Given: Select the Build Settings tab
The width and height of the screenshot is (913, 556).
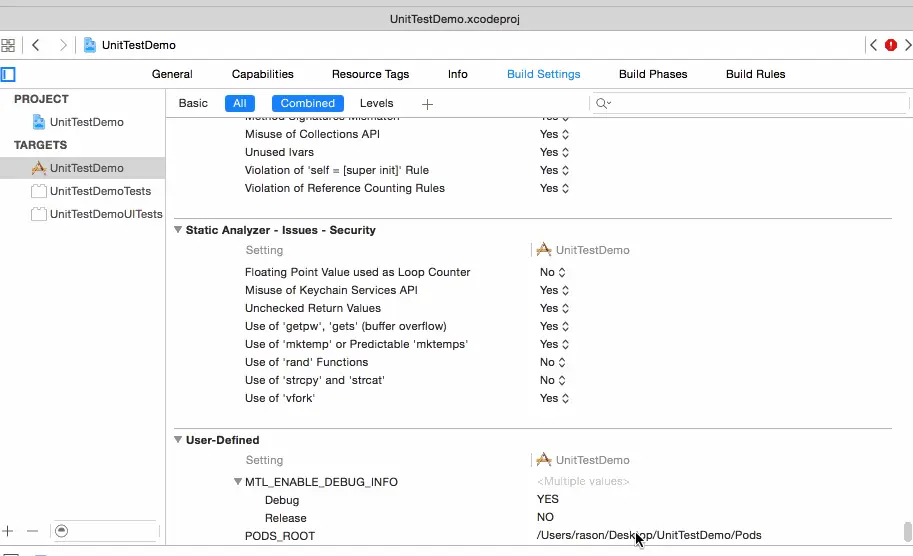Looking at the screenshot, I should [x=543, y=74].
